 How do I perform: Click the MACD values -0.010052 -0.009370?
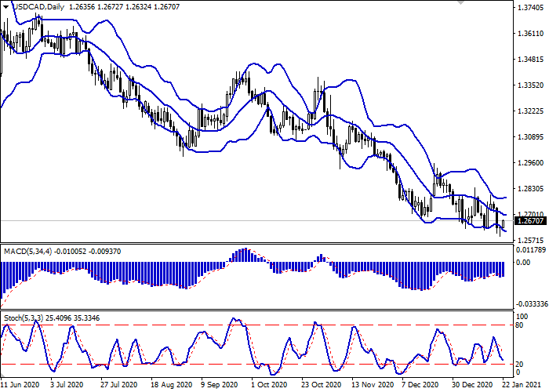pyautogui.click(x=88, y=252)
